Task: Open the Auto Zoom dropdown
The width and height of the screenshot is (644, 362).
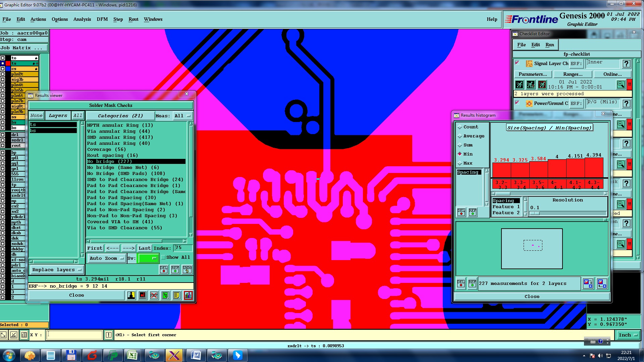Action: 106,258
